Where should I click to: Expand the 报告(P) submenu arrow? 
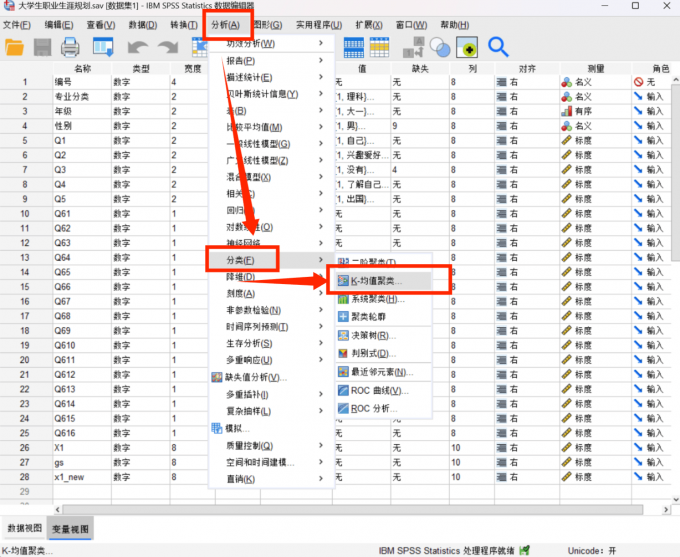pos(321,60)
